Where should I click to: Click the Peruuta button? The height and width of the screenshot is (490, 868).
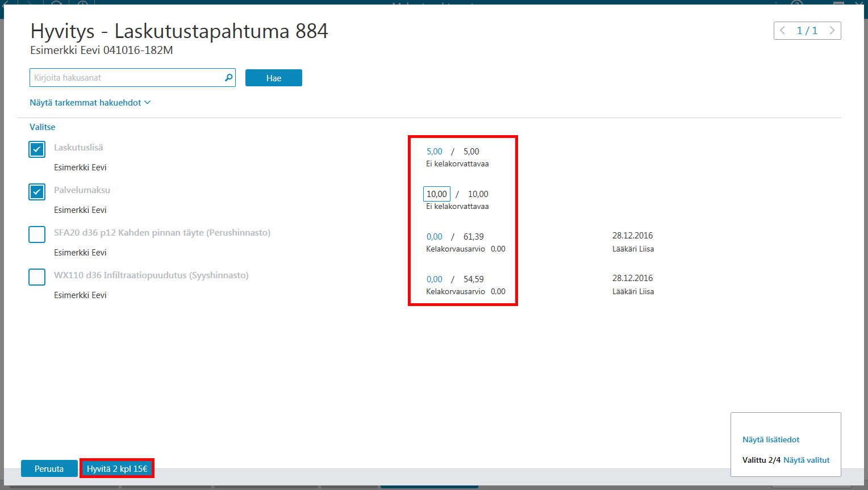pyautogui.click(x=49, y=468)
